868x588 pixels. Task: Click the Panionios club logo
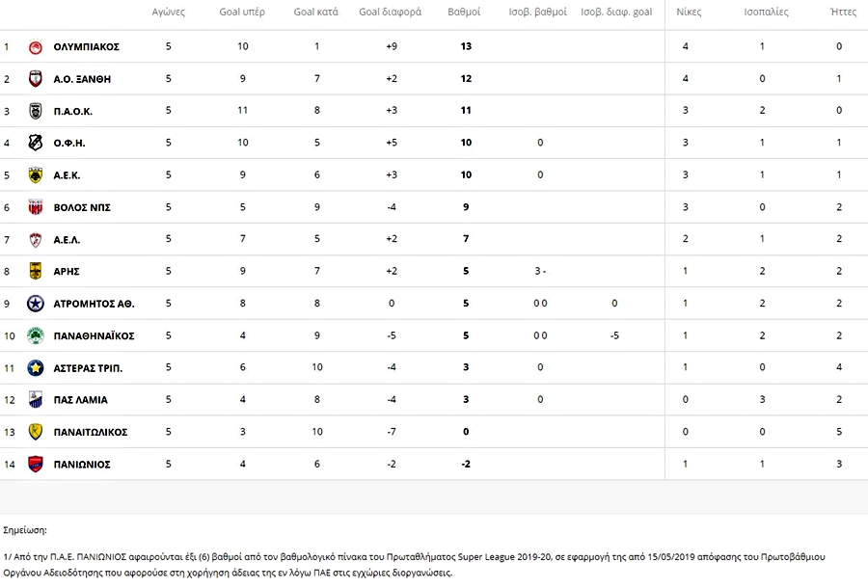(x=36, y=464)
